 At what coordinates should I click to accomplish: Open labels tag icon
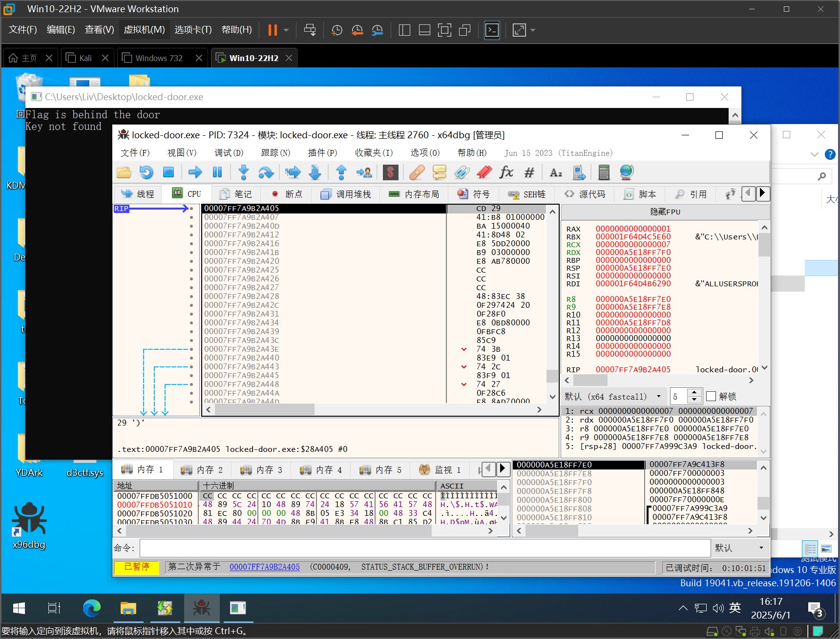pyautogui.click(x=462, y=172)
